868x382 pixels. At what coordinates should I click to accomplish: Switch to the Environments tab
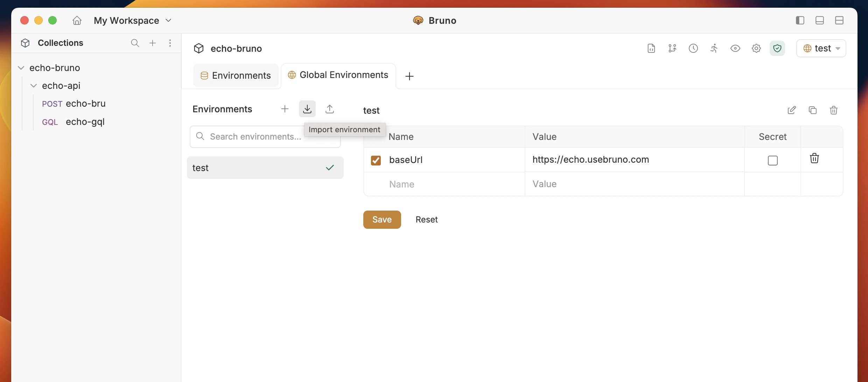tap(236, 75)
